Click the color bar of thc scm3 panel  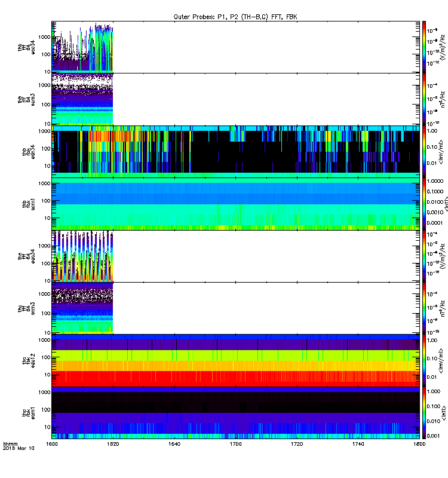[x=424, y=308]
